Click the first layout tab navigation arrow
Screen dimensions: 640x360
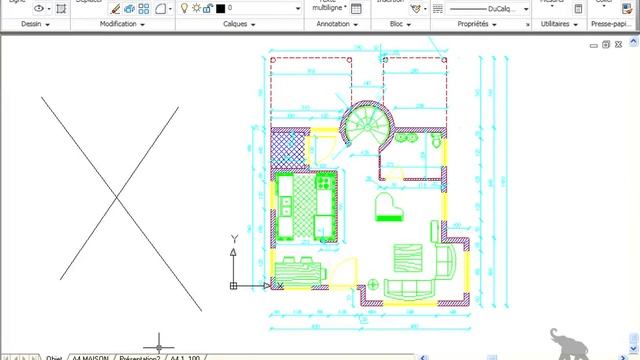[6, 358]
